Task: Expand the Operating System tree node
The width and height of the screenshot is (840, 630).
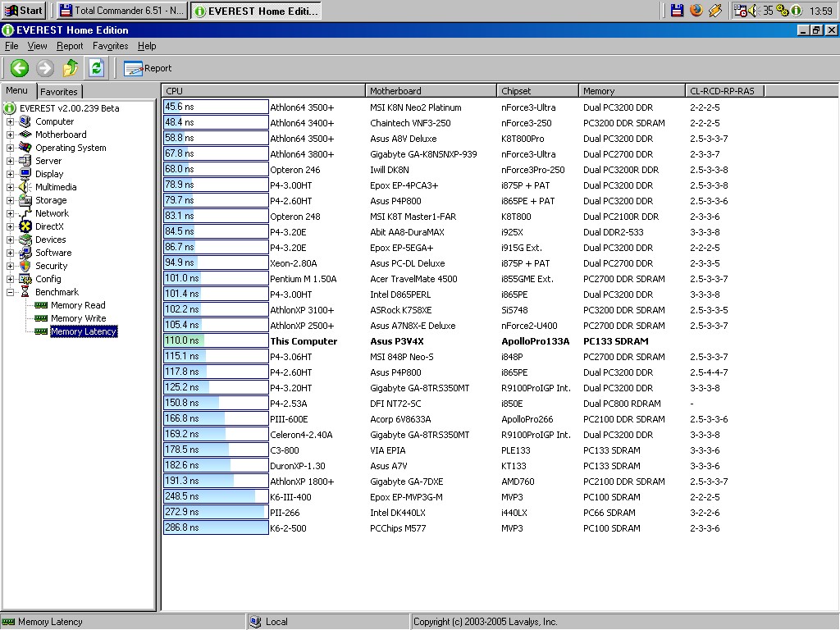Action: click(10, 148)
